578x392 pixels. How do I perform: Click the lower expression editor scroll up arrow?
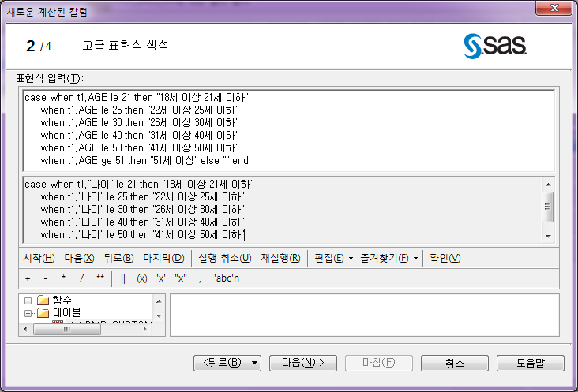(548, 184)
